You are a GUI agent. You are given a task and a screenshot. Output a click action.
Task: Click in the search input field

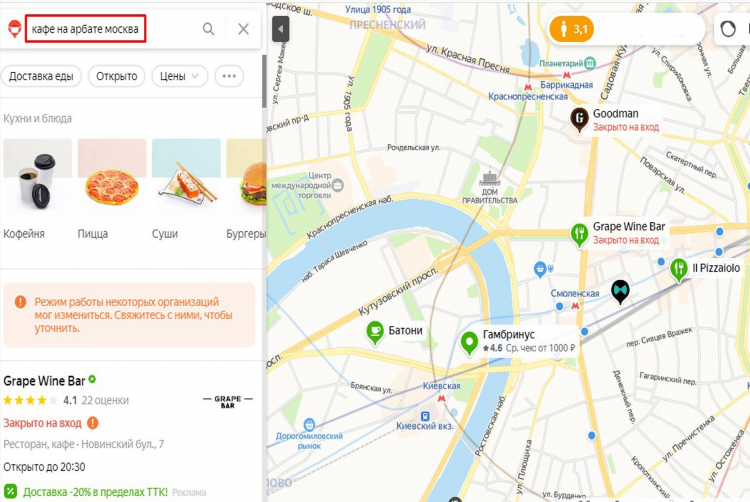click(85, 29)
